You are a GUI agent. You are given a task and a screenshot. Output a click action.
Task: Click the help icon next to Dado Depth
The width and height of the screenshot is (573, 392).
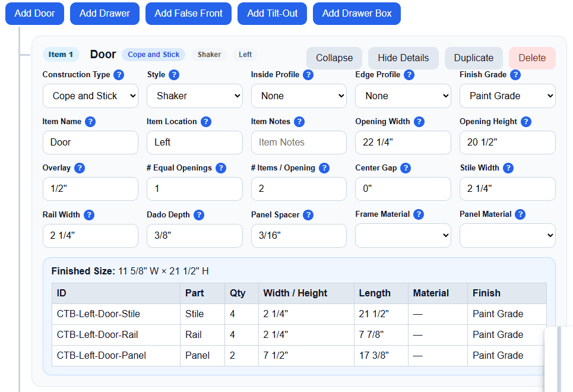[199, 214]
